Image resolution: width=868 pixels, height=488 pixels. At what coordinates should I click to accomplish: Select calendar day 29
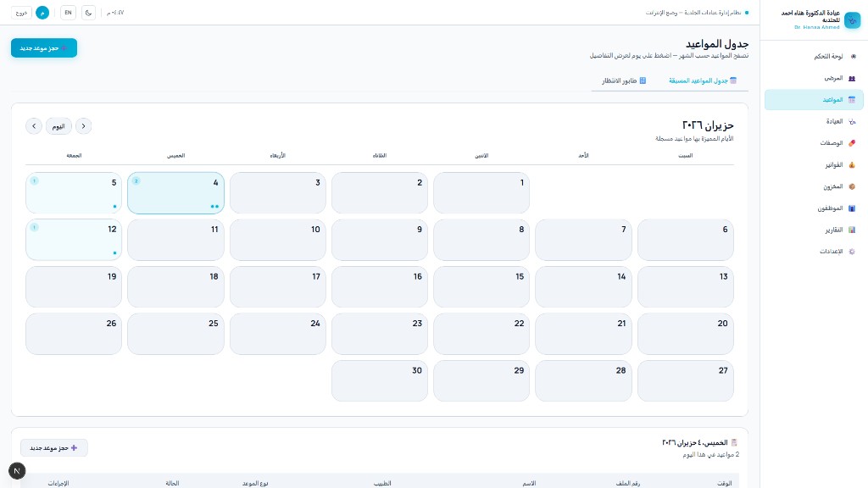coord(481,380)
